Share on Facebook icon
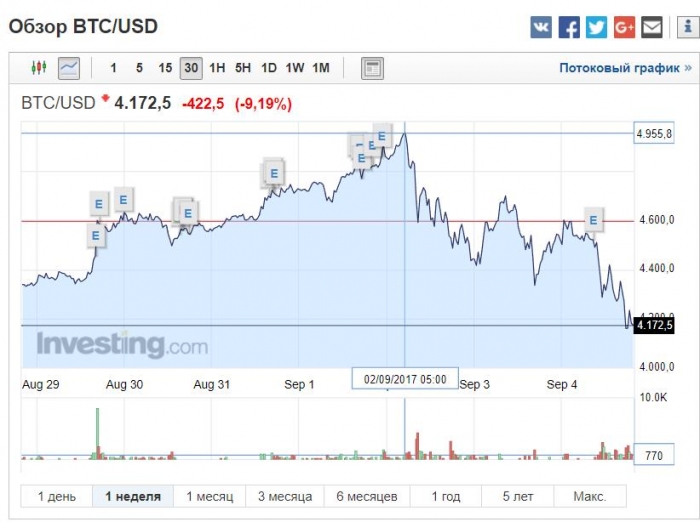 [569, 28]
